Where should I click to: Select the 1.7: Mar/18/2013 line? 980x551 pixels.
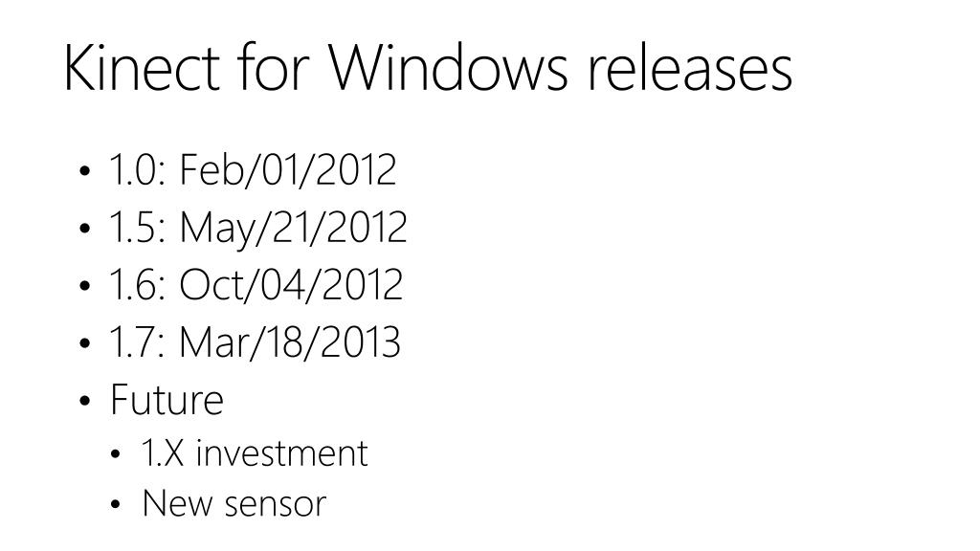click(x=255, y=342)
